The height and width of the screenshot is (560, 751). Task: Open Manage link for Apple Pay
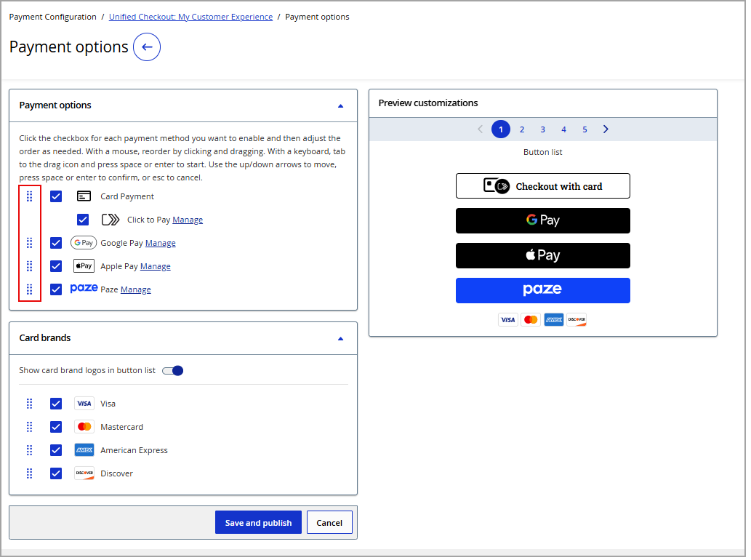coord(156,268)
